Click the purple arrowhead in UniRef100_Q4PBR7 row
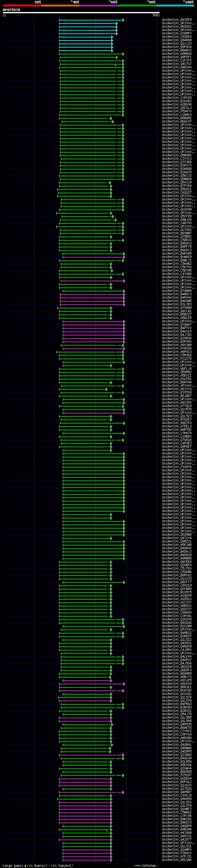197x868 pixels. pos(123,792)
